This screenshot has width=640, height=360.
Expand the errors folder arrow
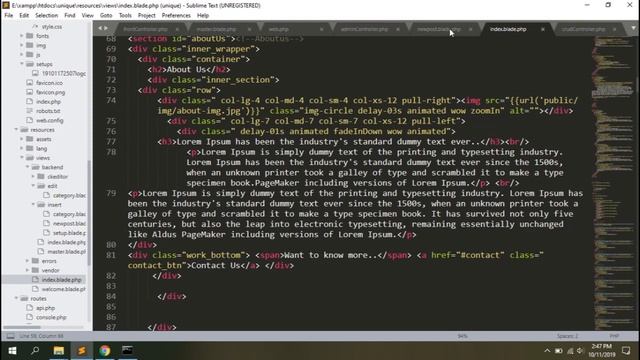click(x=27, y=261)
